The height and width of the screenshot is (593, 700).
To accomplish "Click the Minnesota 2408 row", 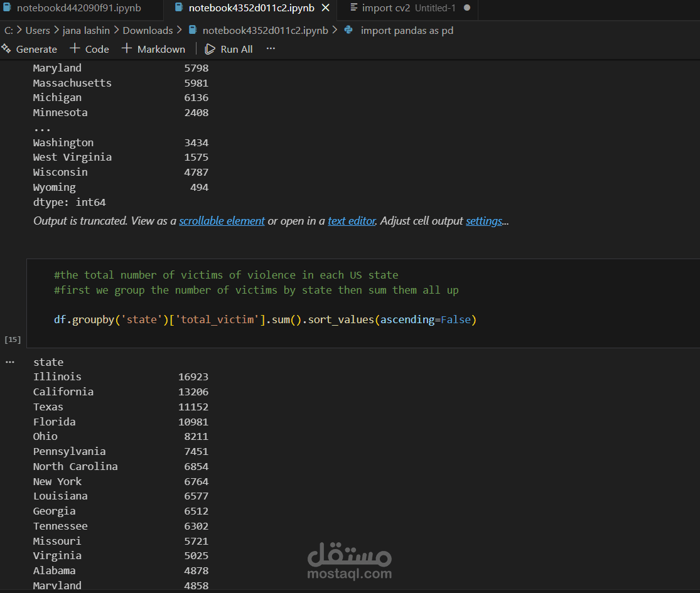I will pos(121,112).
